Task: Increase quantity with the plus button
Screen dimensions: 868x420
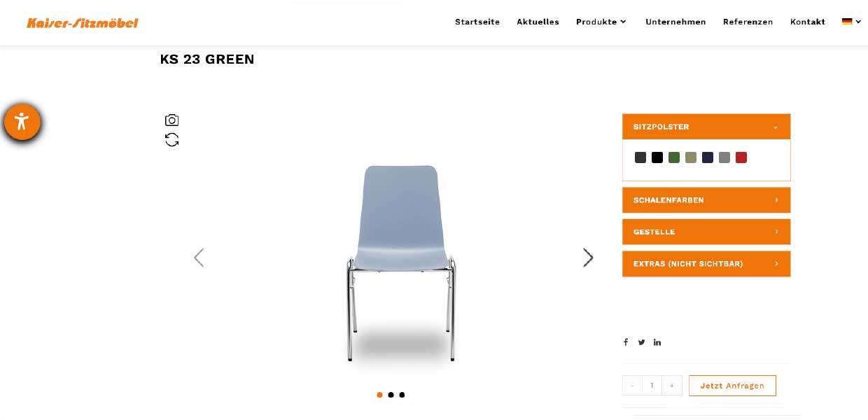Action: [672, 386]
